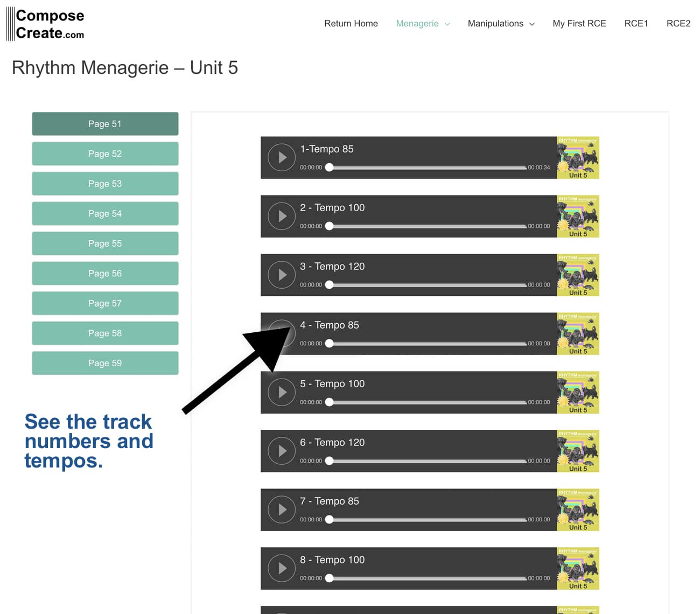The height and width of the screenshot is (614, 700).
Task: Select Return Home in the navigation
Action: [351, 24]
